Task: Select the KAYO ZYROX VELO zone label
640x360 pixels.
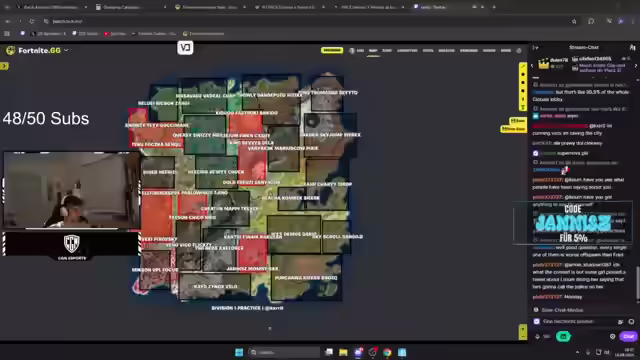Action: tap(215, 287)
